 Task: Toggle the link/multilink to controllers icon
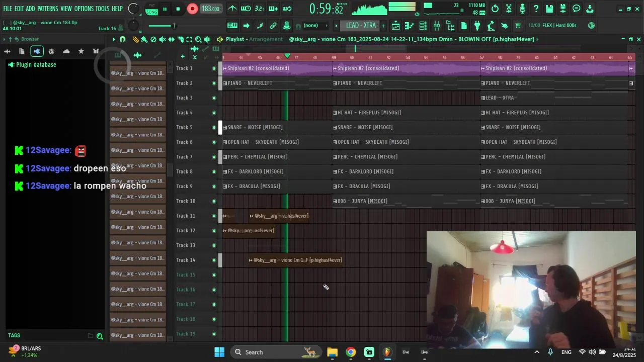click(273, 26)
